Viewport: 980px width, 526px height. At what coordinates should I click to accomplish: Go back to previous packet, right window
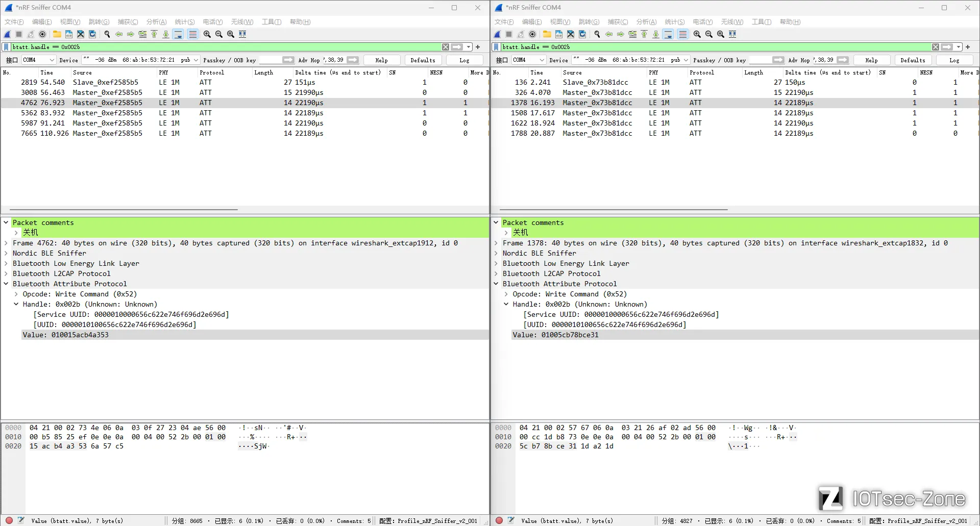click(x=609, y=34)
